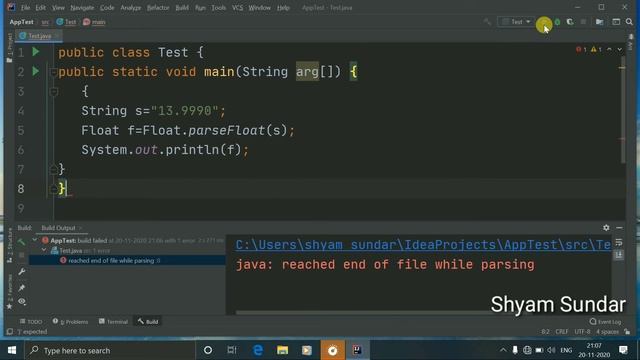Viewport: 640px width, 360px height.
Task: Click the run gutter arrow beside class Test
Action: 36,52
